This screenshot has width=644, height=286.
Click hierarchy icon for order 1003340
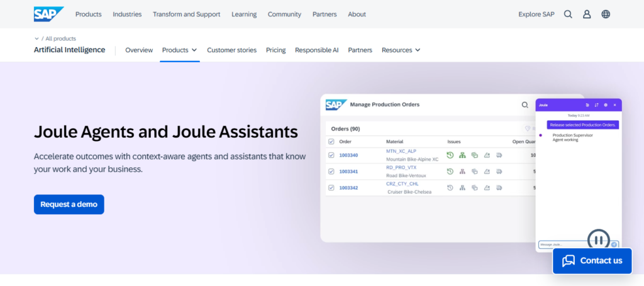[x=462, y=155]
